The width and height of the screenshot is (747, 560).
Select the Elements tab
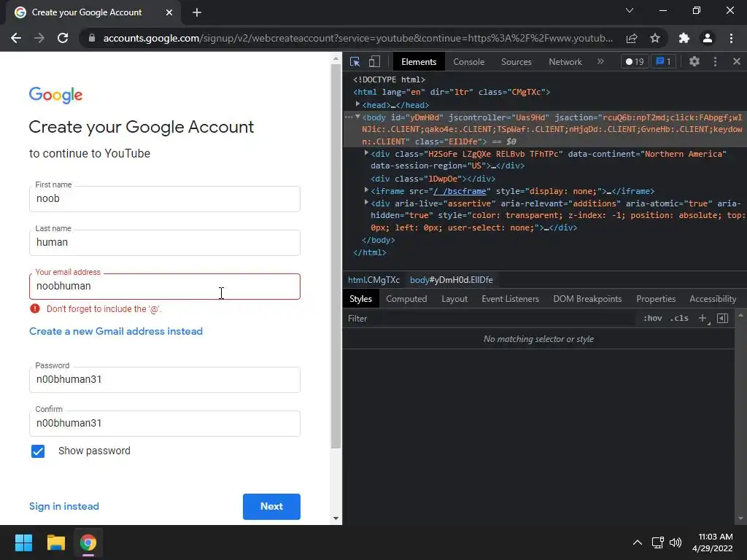click(x=419, y=62)
